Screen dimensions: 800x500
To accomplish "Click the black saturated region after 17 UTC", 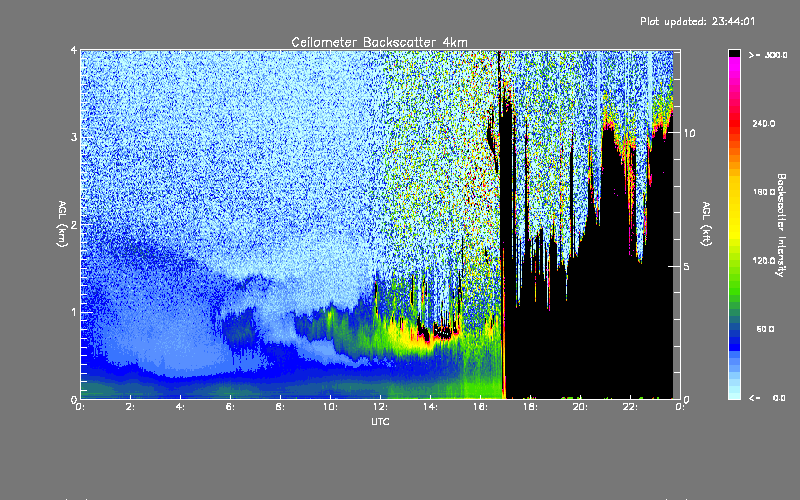I will pyautogui.click(x=587, y=332).
